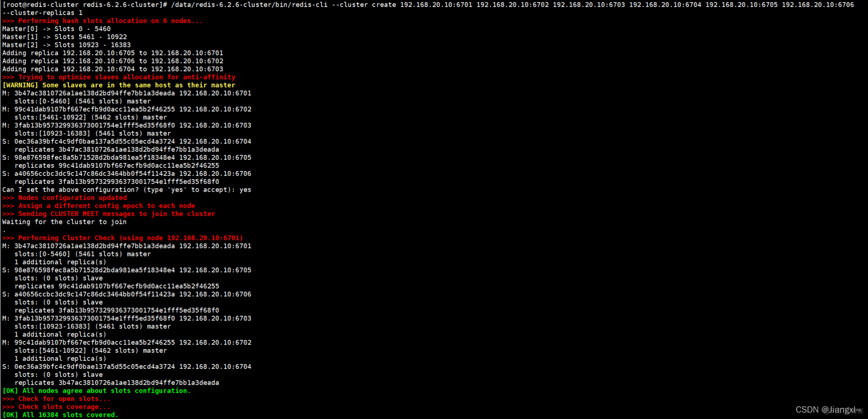Image resolution: width=868 pixels, height=419 pixels.
Task: Click the first 'M: 3b47ac38...' 6701 line above the prompt
Action: coord(127,93)
